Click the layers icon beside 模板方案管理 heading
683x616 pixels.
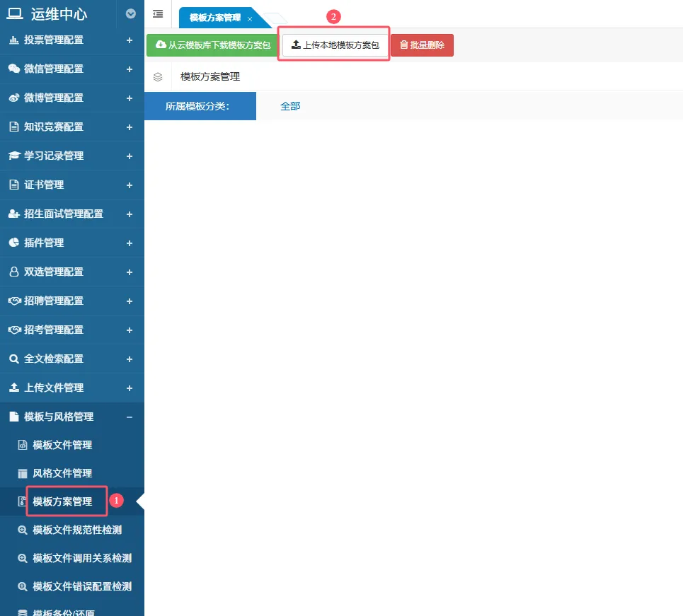tap(158, 77)
